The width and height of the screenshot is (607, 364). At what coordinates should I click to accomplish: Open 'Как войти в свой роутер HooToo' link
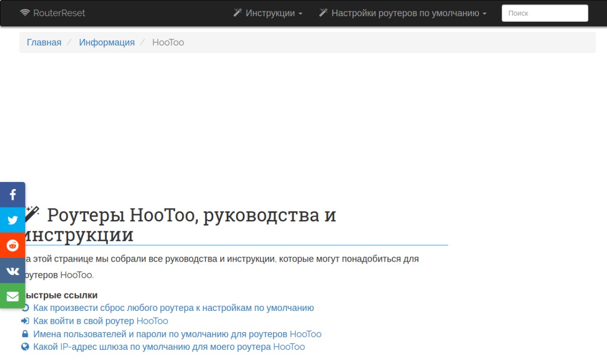point(101,321)
